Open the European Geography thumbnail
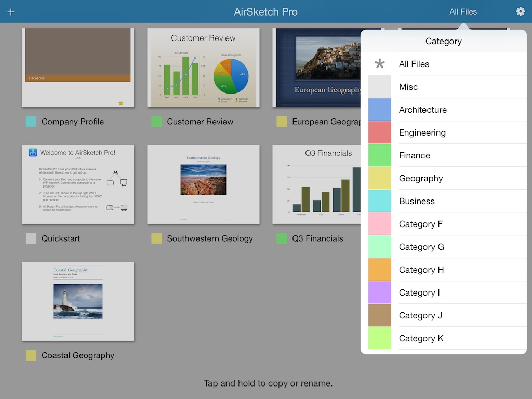The image size is (532, 399). (x=316, y=68)
